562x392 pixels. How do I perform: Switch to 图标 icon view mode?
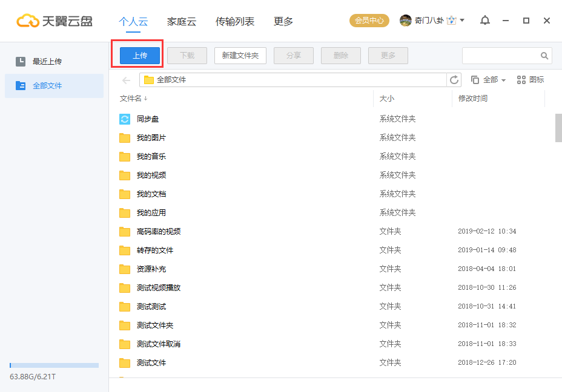click(529, 79)
